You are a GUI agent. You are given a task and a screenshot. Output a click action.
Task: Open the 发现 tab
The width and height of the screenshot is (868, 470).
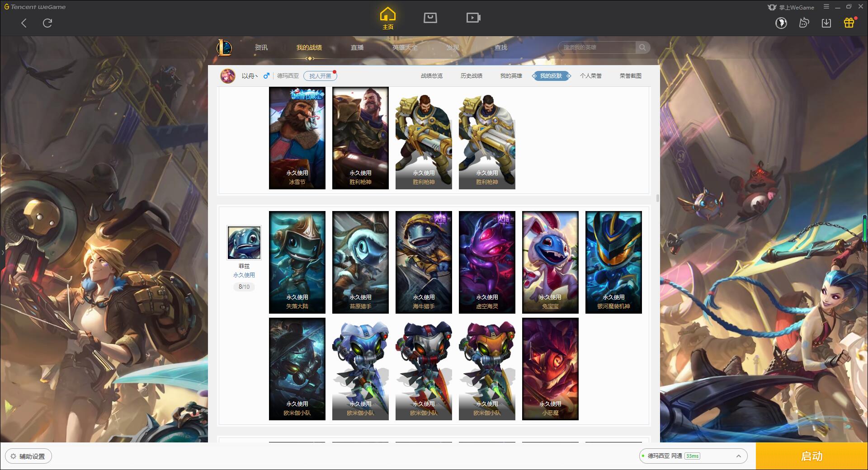click(453, 47)
